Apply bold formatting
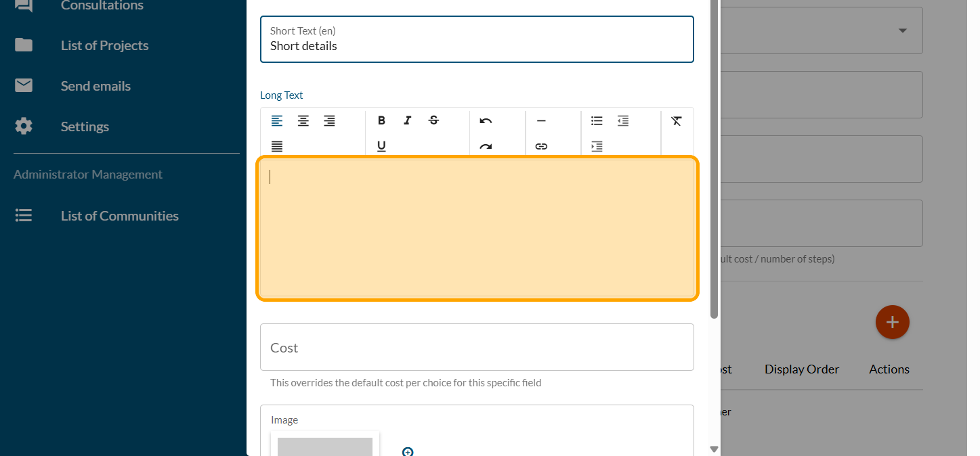980x456 pixels. [381, 120]
